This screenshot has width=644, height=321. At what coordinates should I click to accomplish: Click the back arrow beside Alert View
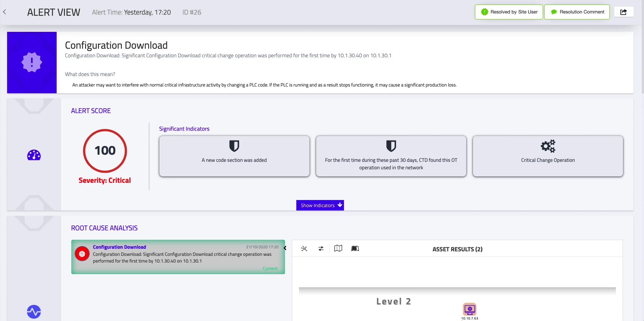click(5, 12)
